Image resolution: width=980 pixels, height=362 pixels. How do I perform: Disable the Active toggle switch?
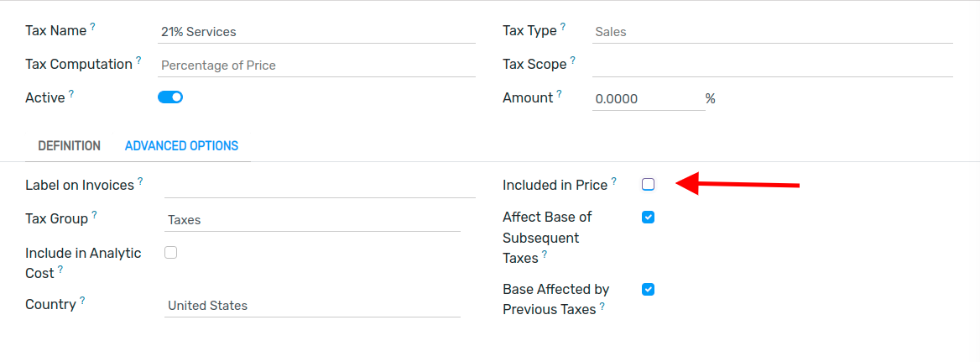coord(170,97)
